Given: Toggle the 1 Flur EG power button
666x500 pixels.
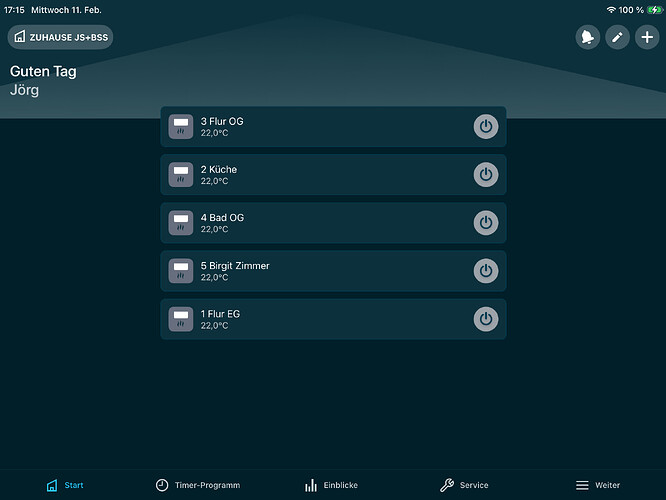Looking at the screenshot, I should [x=485, y=319].
